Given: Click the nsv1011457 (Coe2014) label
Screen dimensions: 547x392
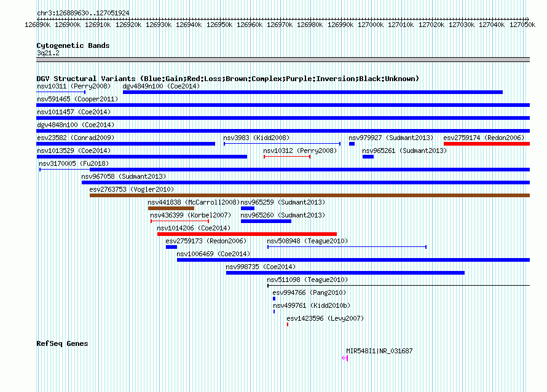Looking at the screenshot, I should 74,112.
